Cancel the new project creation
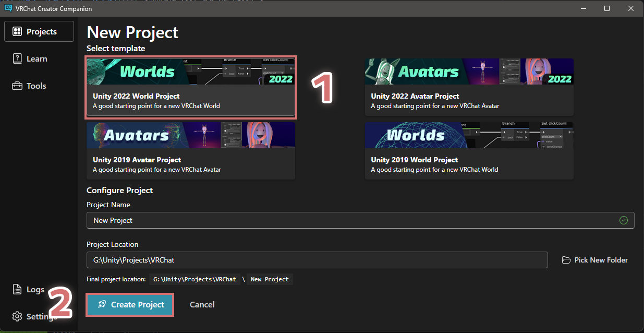The image size is (644, 333). (x=202, y=304)
